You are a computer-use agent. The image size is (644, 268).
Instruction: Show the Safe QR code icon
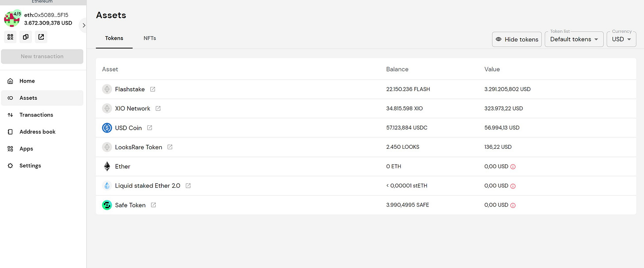pyautogui.click(x=11, y=37)
